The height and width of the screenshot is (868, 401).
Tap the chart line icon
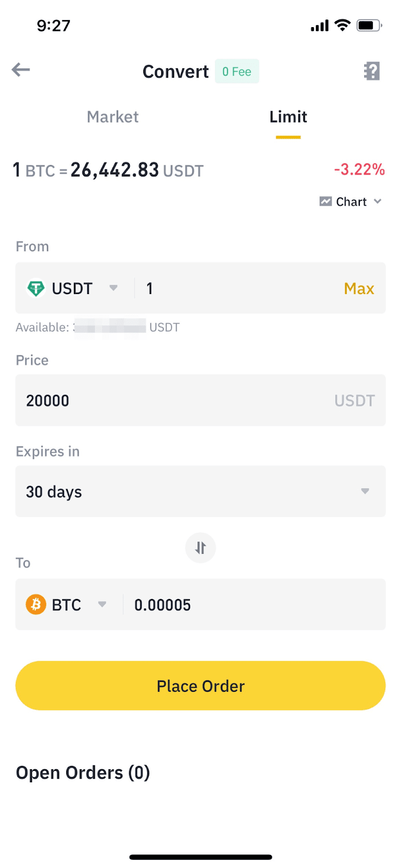(326, 201)
